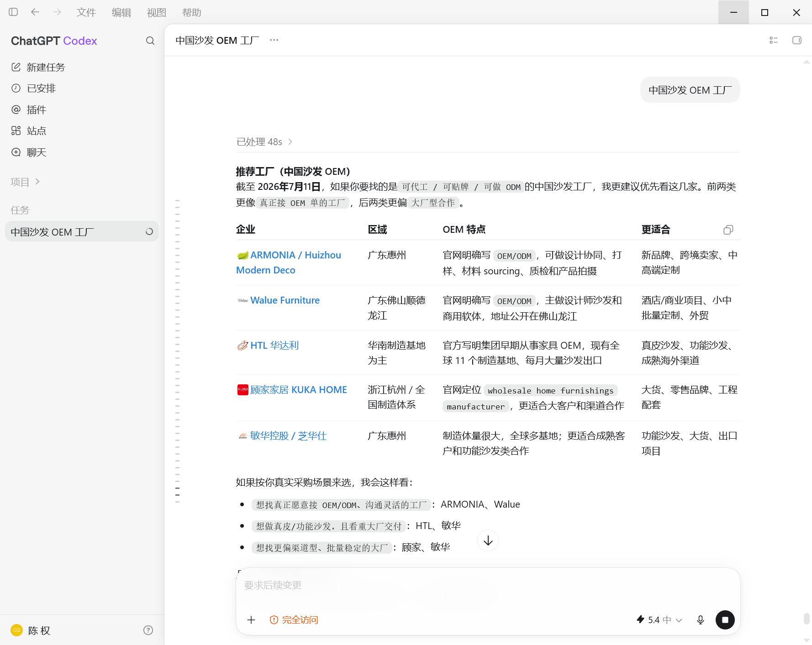Toggle the right side panel icon

pos(797,40)
